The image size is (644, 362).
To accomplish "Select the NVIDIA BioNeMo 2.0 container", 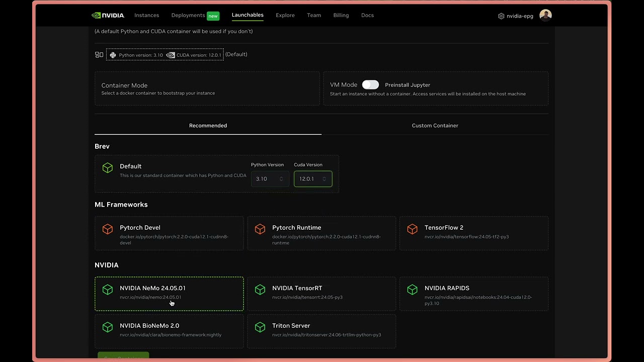I will coord(169,331).
